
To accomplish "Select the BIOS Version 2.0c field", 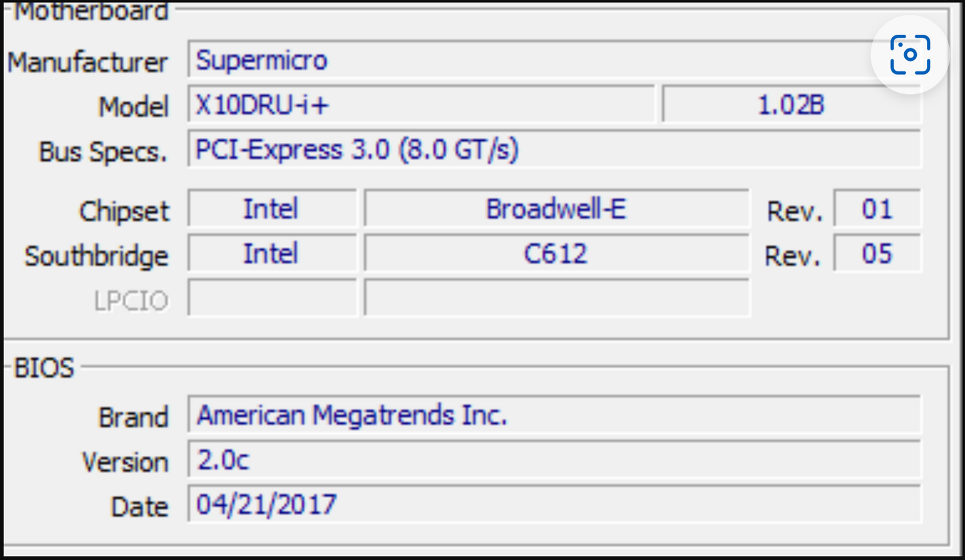I will [554, 461].
